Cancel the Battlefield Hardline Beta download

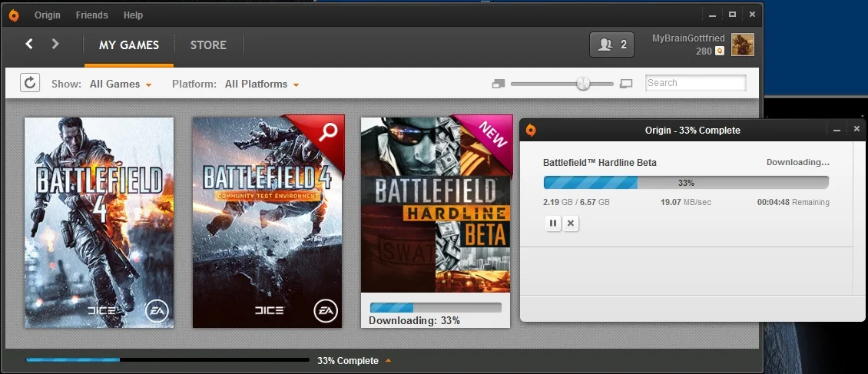pos(571,223)
